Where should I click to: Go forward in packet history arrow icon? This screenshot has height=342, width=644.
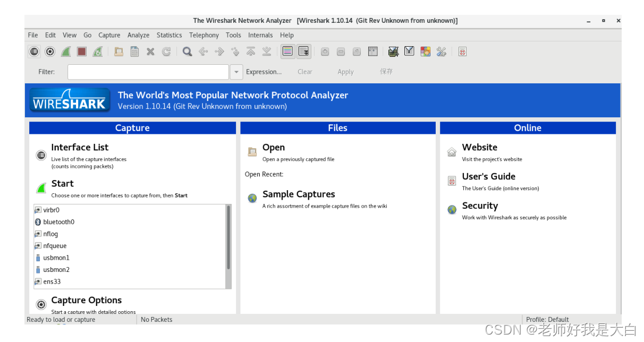click(x=219, y=52)
